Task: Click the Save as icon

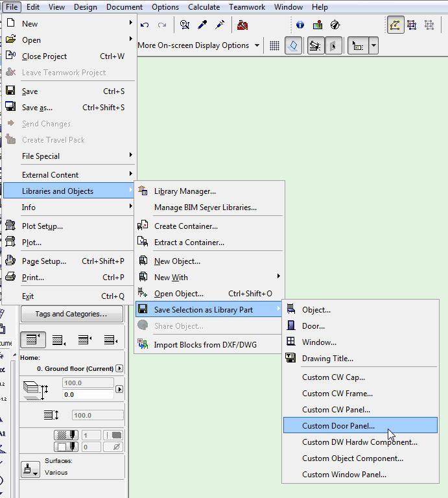Action: click(10, 106)
